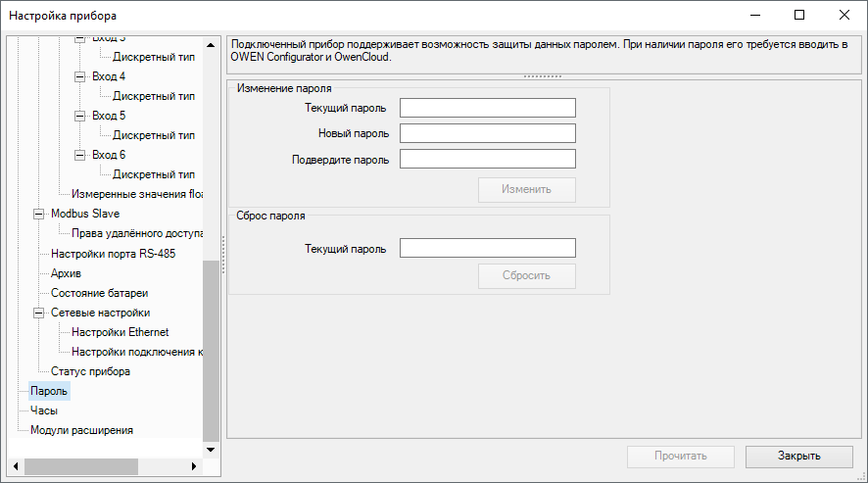Collapse the Вход 6 tree node

pos(80,155)
